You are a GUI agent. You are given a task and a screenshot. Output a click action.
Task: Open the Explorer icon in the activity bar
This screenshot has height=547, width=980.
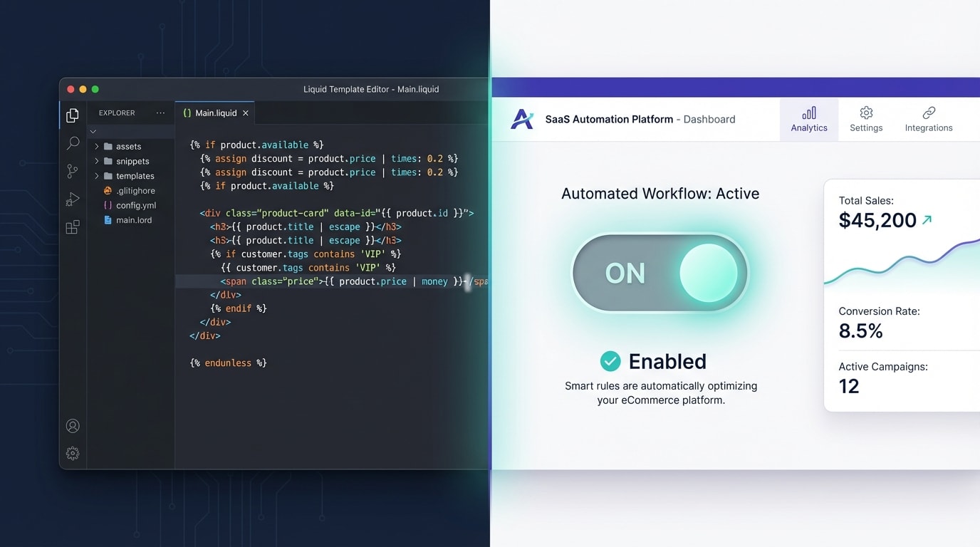(x=72, y=115)
